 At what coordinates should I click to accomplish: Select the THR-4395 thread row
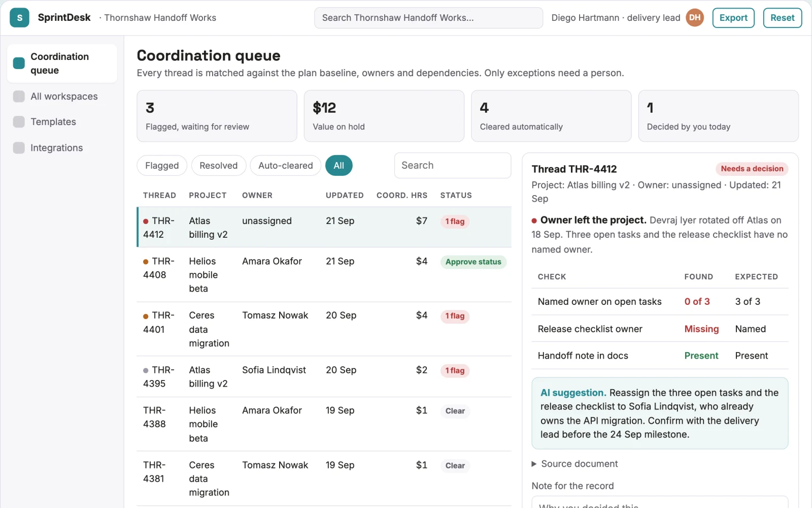(324, 377)
